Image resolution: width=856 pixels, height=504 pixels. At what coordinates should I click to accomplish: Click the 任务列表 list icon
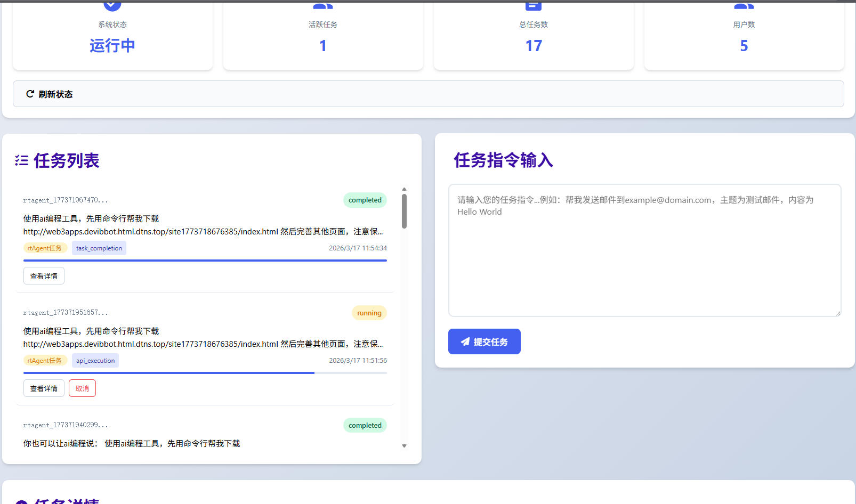21,160
